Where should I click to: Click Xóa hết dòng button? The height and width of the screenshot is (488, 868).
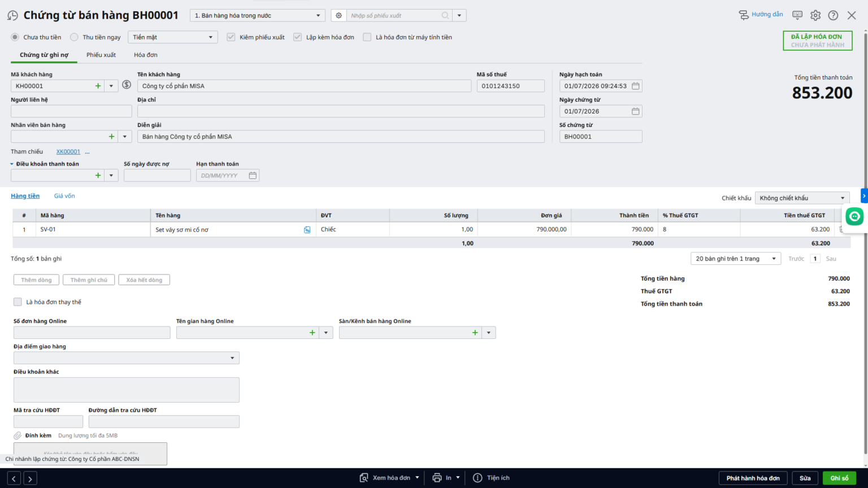(144, 280)
